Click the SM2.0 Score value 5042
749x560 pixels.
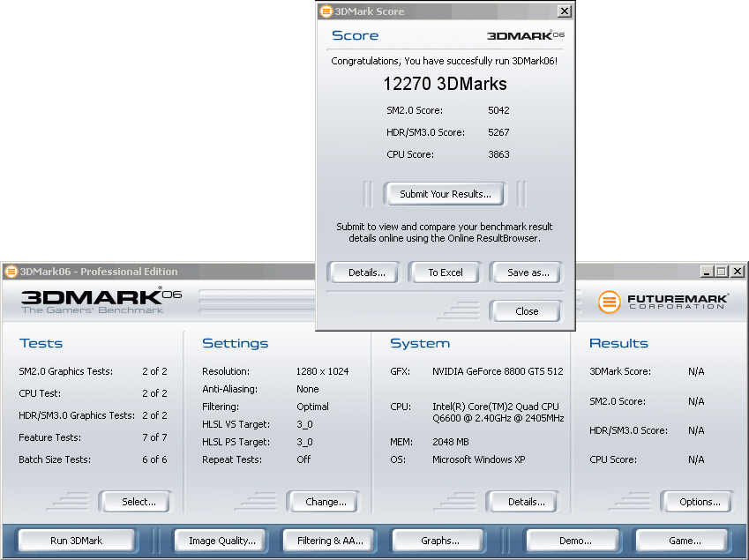click(x=498, y=110)
